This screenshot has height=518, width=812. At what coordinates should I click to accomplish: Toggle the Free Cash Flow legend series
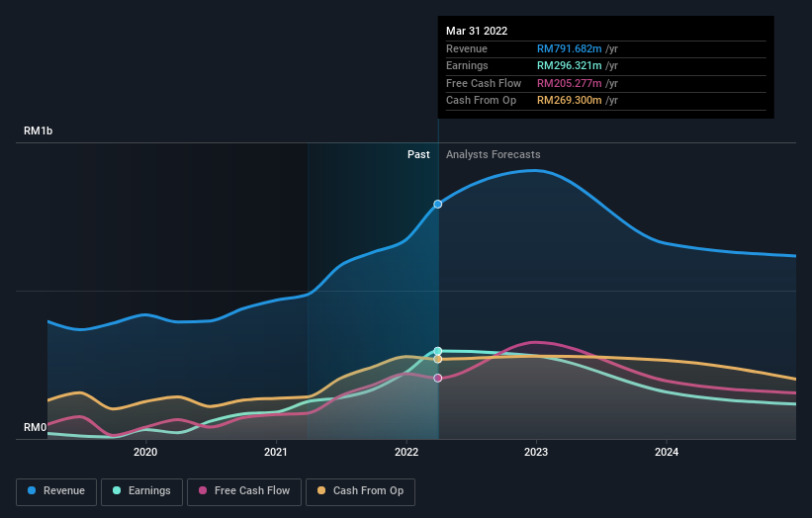(x=244, y=491)
